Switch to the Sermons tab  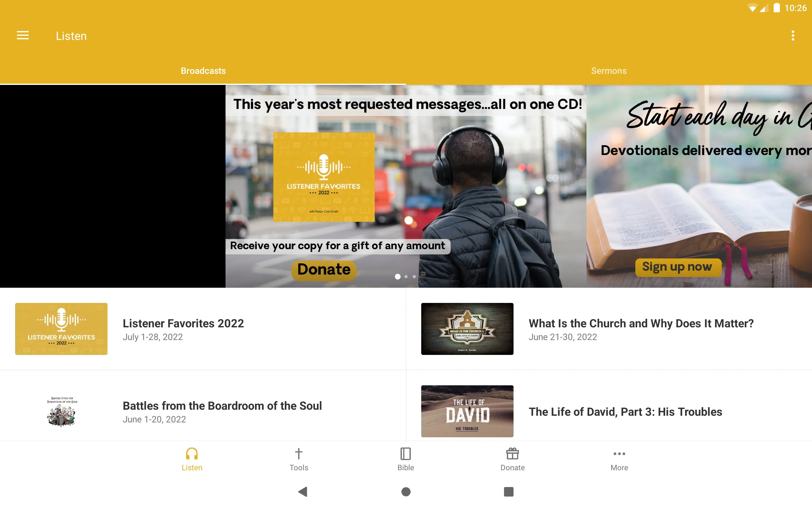[609, 71]
